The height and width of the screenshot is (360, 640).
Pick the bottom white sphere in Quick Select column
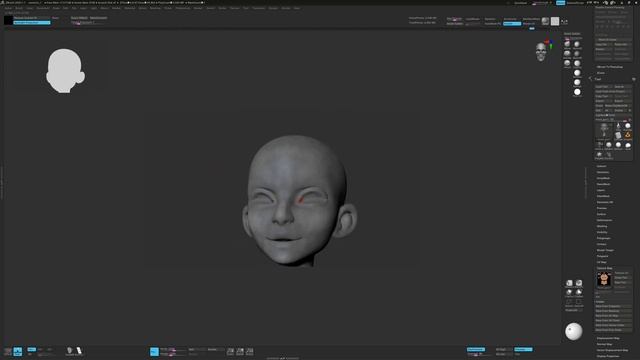point(577,92)
